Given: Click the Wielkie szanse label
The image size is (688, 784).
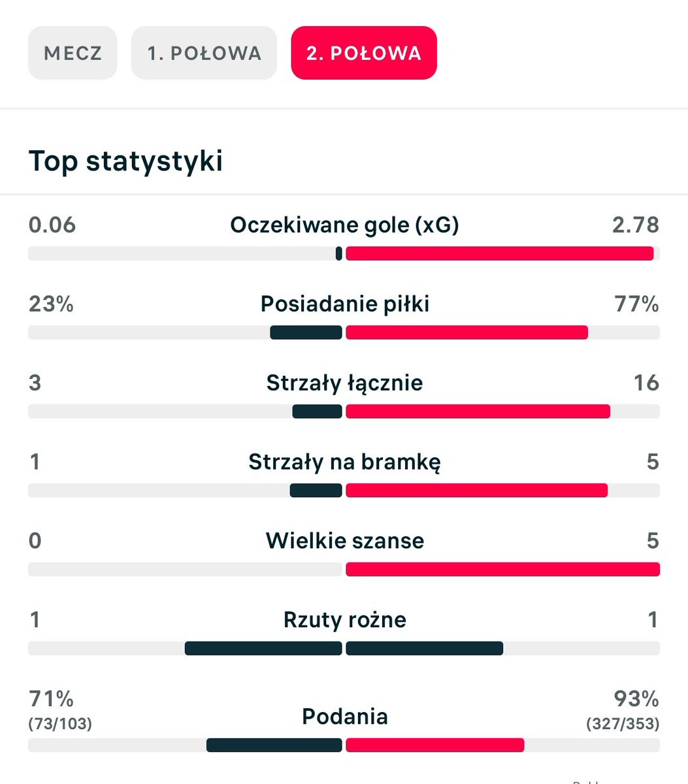Looking at the screenshot, I should [344, 540].
